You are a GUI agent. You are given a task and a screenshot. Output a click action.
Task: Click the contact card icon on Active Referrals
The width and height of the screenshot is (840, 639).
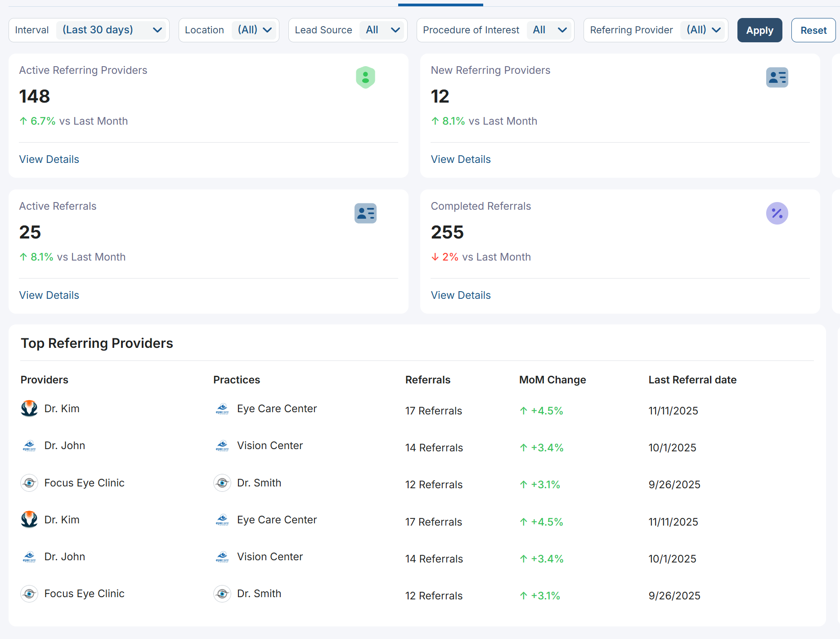pyautogui.click(x=365, y=213)
